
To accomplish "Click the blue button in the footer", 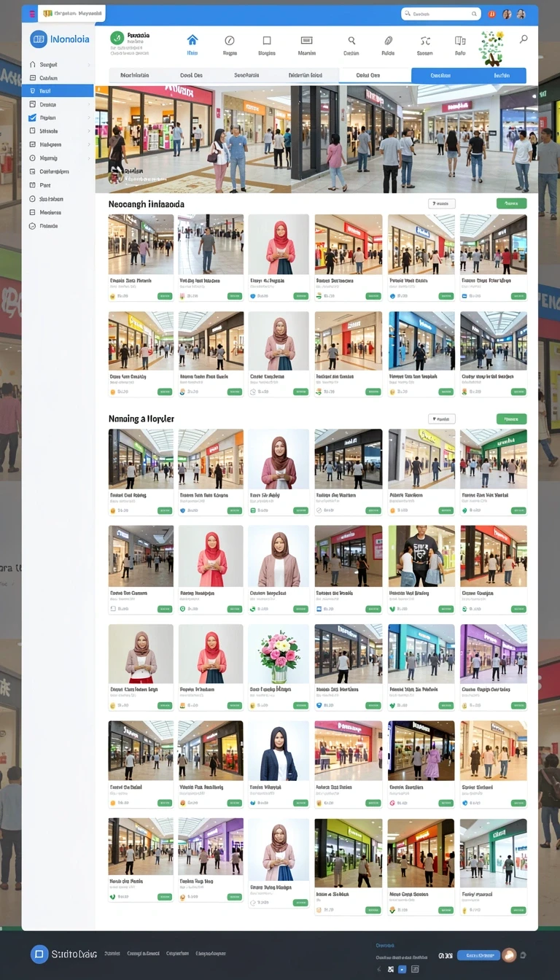I will (478, 955).
